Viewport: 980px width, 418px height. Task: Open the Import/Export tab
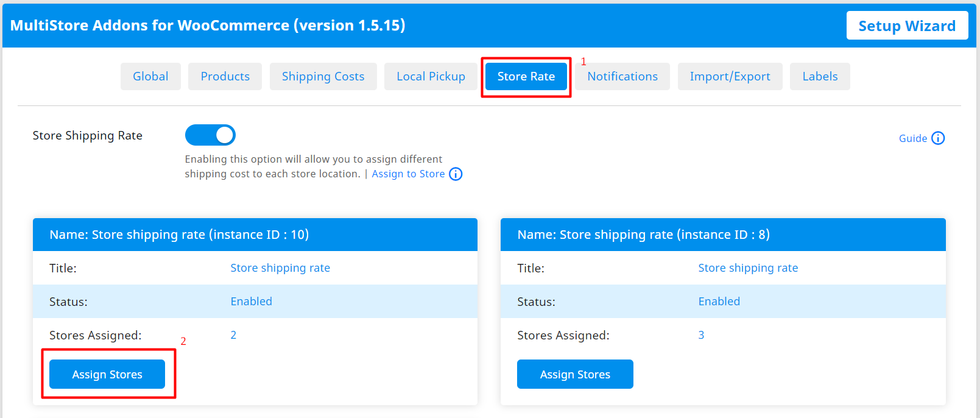click(730, 77)
